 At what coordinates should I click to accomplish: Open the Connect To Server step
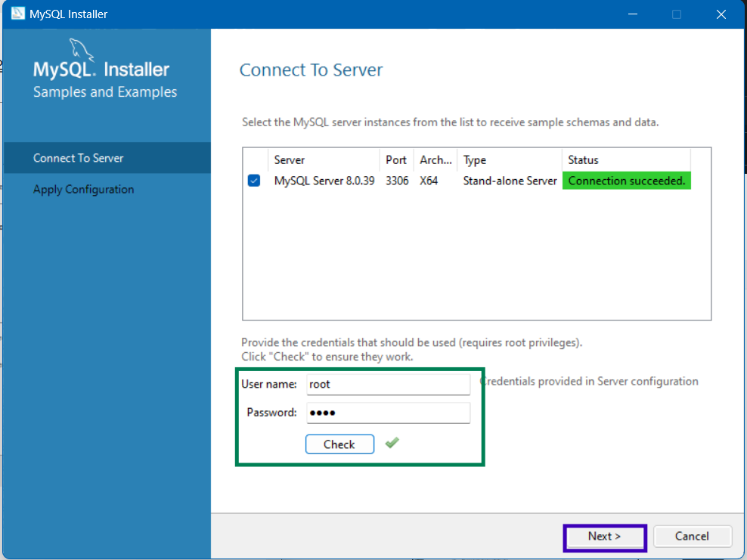click(107, 158)
